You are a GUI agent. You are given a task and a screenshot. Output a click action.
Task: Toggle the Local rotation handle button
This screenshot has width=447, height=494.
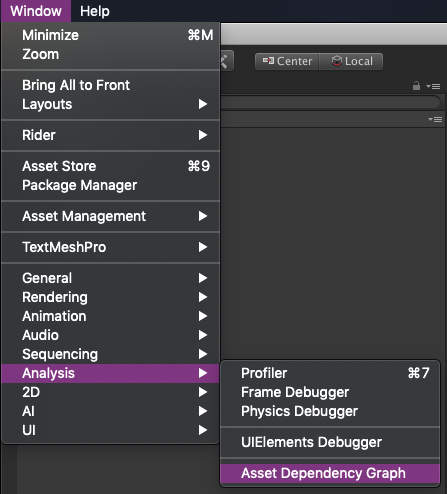[x=351, y=61]
